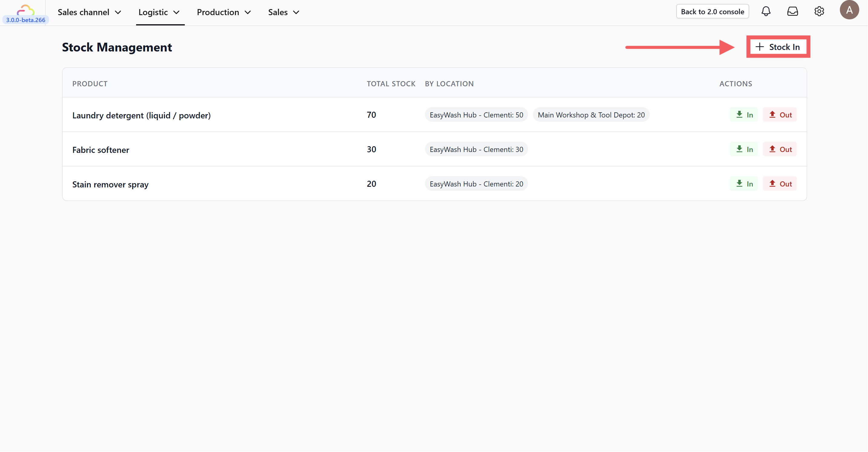Stock in Laundry detergent with In button
This screenshot has width=868, height=452.
click(x=744, y=115)
